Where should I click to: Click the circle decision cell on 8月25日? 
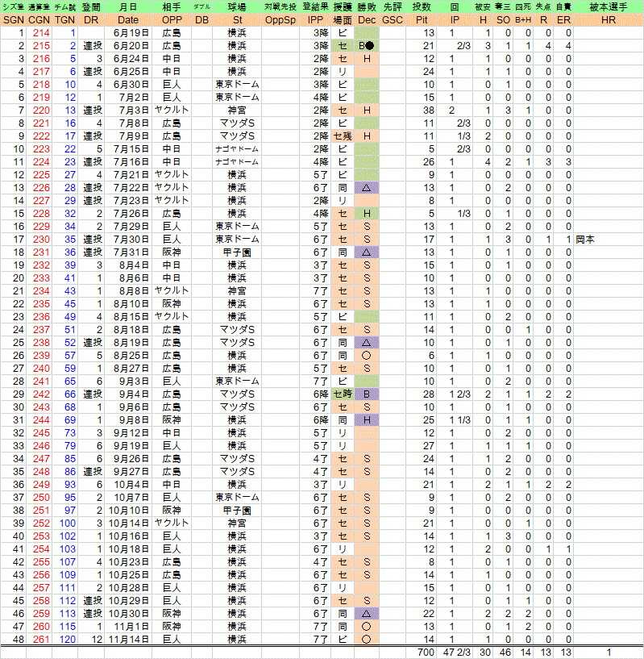point(367,356)
